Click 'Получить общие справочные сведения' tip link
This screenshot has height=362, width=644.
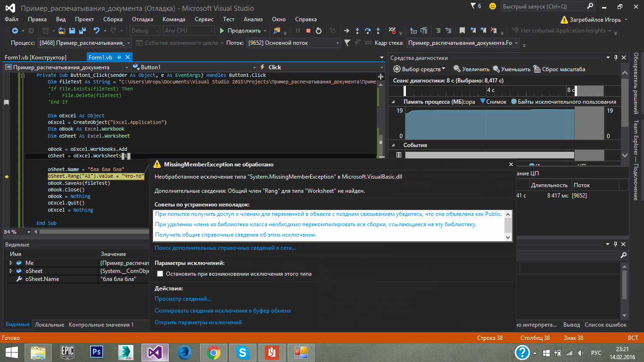[x=236, y=235]
